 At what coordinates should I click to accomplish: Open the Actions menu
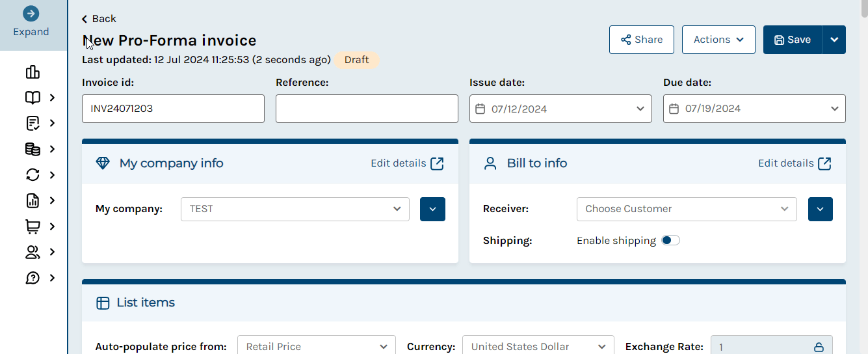[718, 40]
